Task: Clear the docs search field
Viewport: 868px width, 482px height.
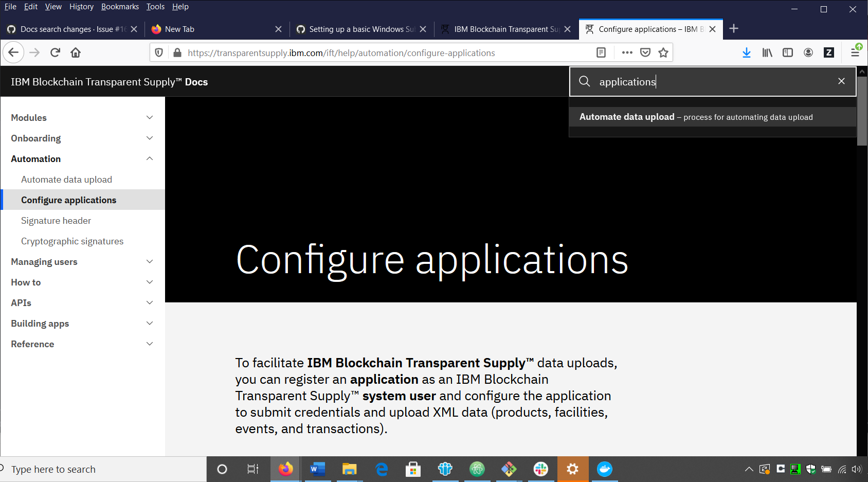Action: [841, 81]
